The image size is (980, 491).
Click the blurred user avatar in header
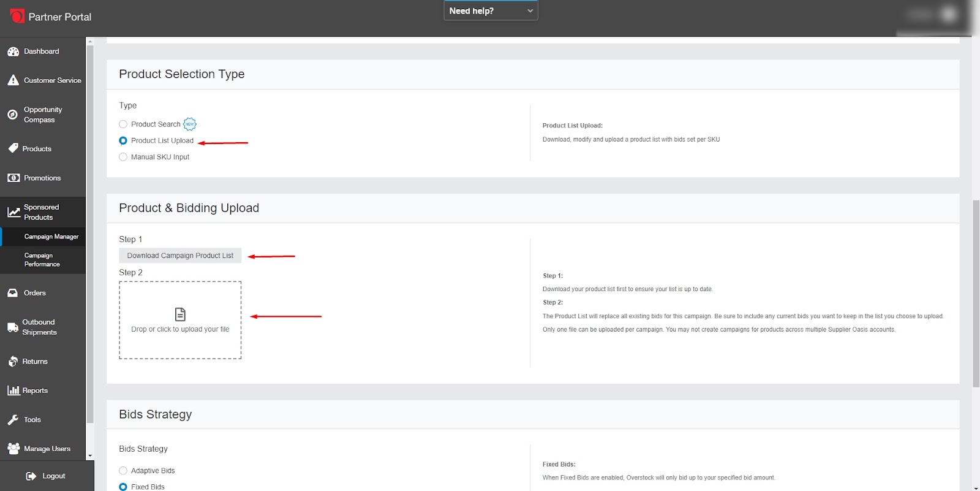[x=949, y=14]
